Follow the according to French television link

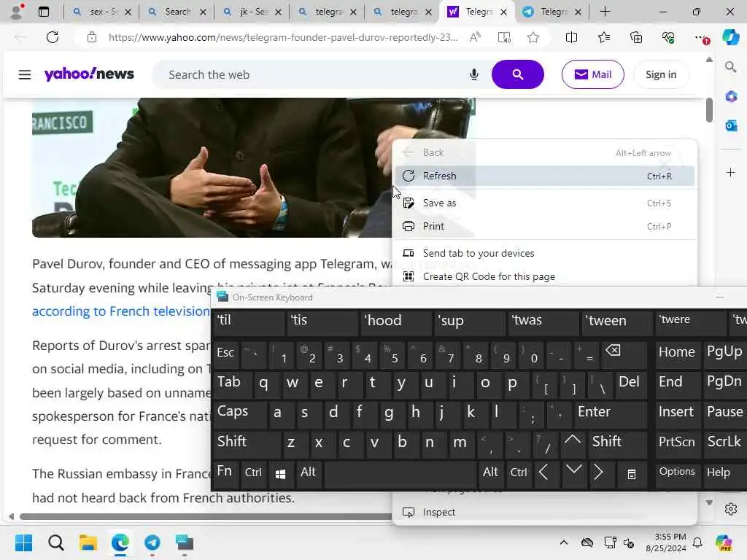121,311
